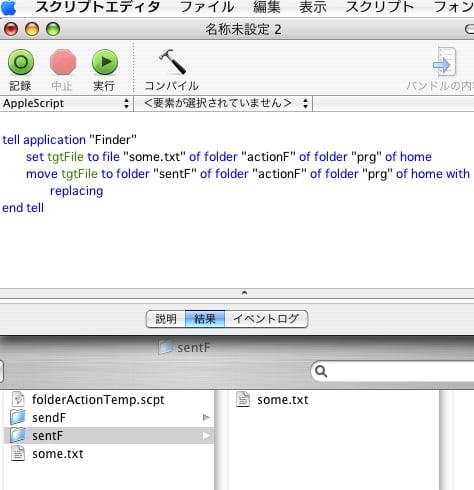Click the Stop (中止) toolbar icon
The height and width of the screenshot is (490, 474).
tap(63, 62)
